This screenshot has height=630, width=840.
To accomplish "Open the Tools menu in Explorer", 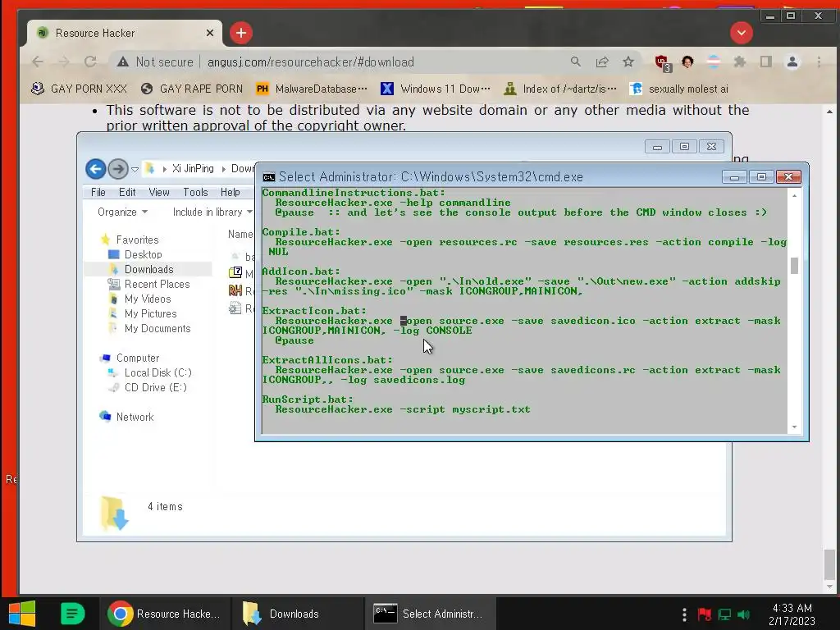I will point(195,192).
